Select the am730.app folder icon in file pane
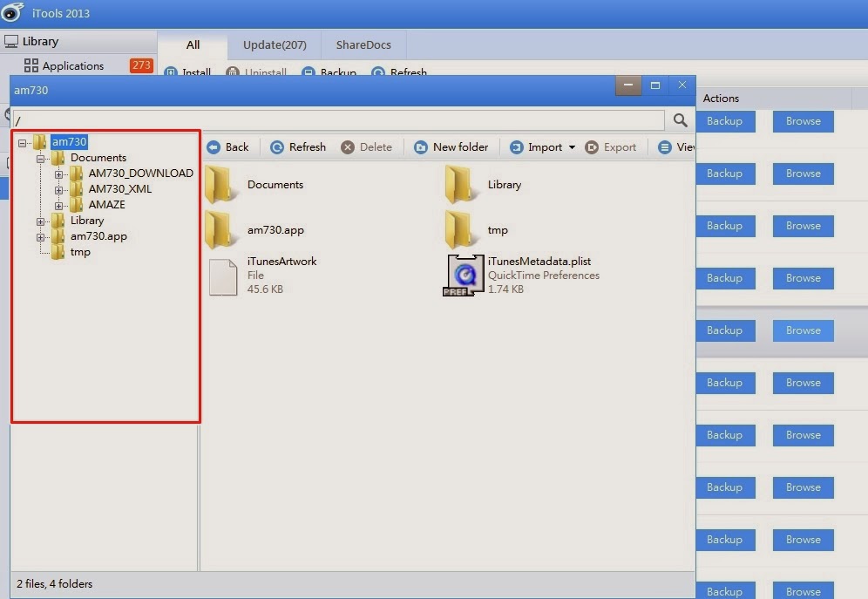This screenshot has height=599, width=868. (220, 230)
